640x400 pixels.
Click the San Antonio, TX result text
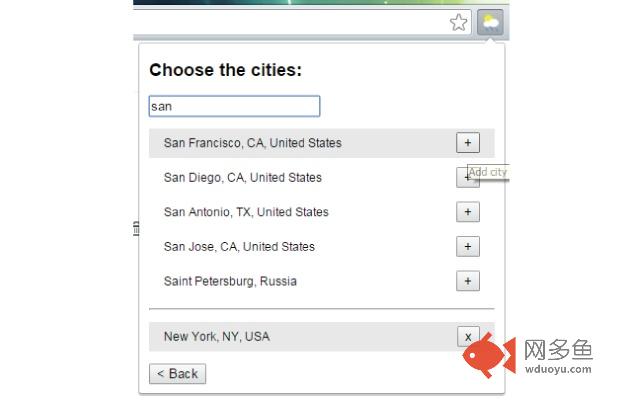[246, 212]
